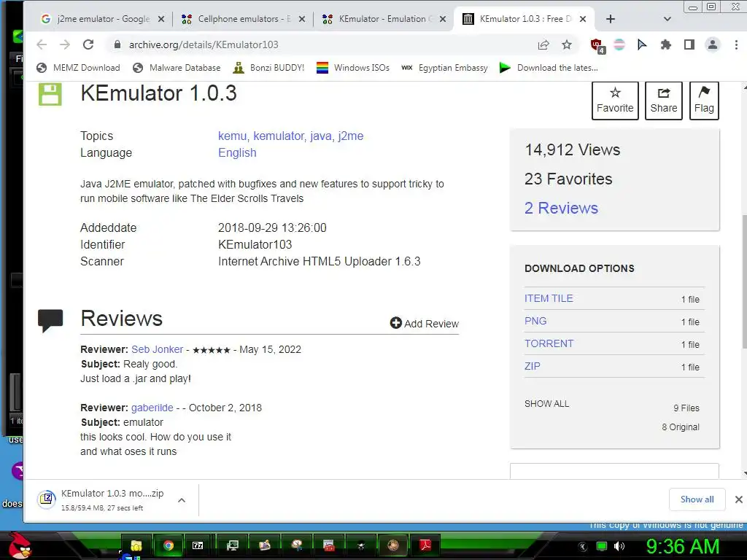Click the taskbar clock 9:36 AM
The width and height of the screenshot is (747, 560).
click(682, 547)
